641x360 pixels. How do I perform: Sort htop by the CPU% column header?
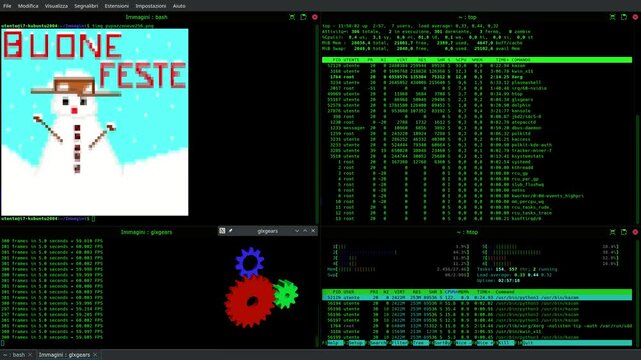click(450, 292)
